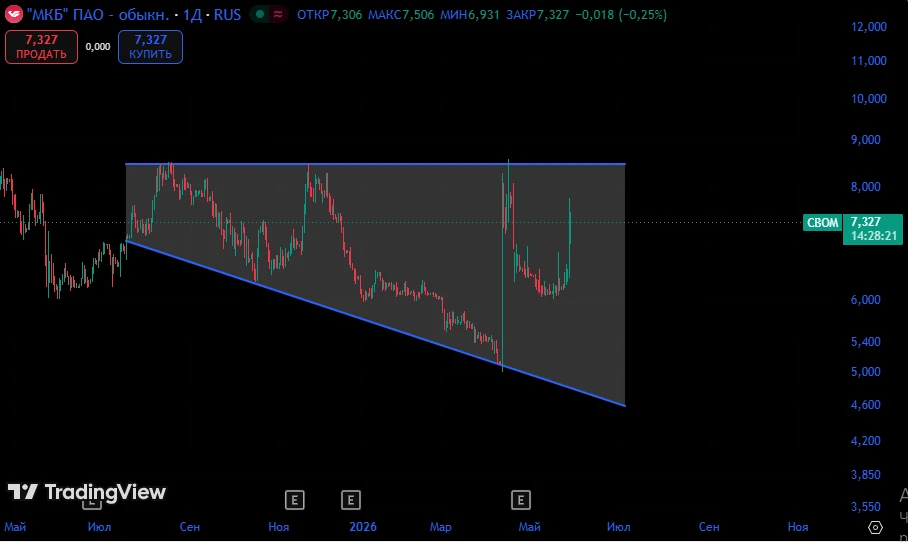Click the 2026 label on time axis
This screenshot has height=542, width=908.
coord(363,527)
